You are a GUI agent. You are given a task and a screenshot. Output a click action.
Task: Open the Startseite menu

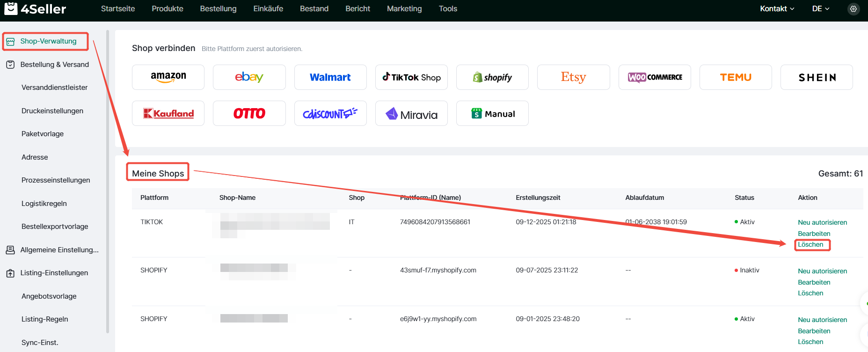(x=118, y=8)
